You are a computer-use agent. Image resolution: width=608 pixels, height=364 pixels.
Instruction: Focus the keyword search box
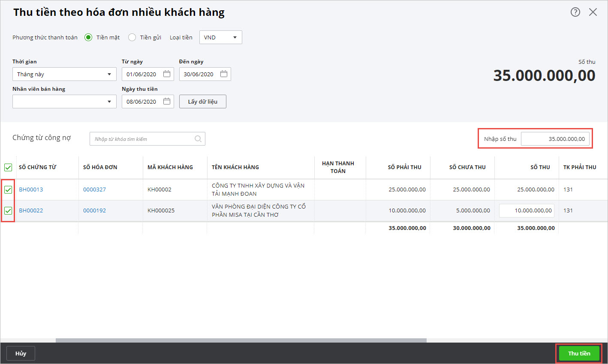click(147, 139)
